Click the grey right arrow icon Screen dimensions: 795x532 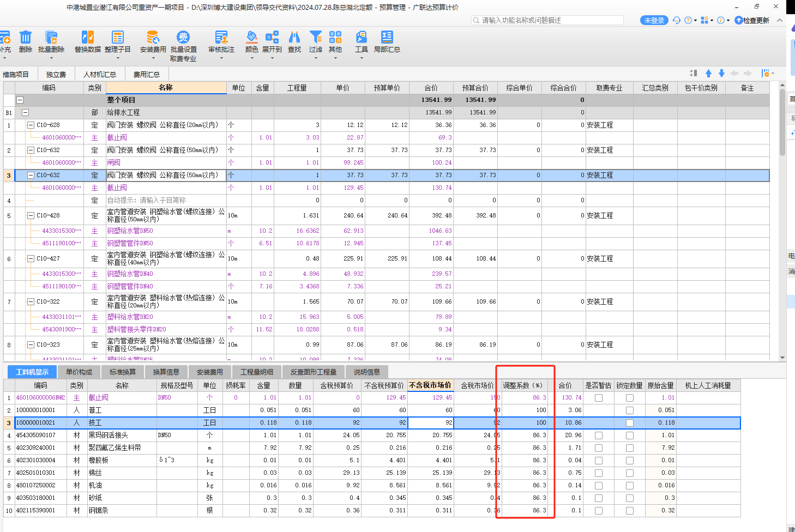[x=748, y=73]
